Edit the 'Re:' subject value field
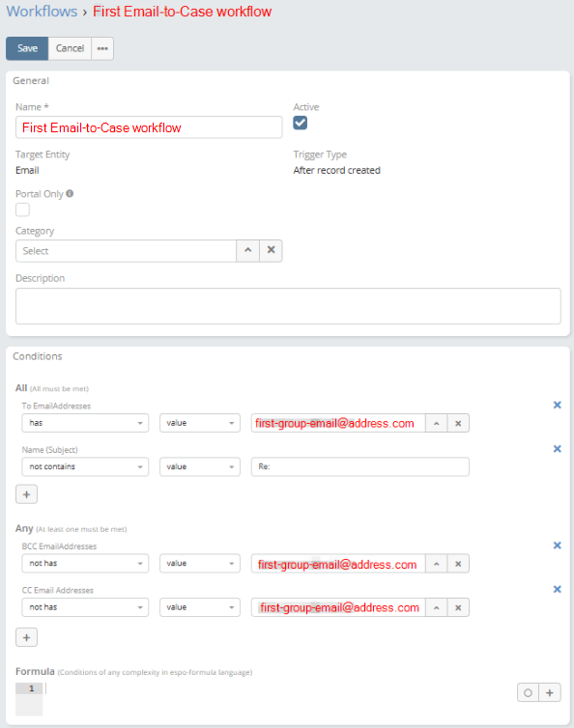The width and height of the screenshot is (574, 728). (x=360, y=466)
